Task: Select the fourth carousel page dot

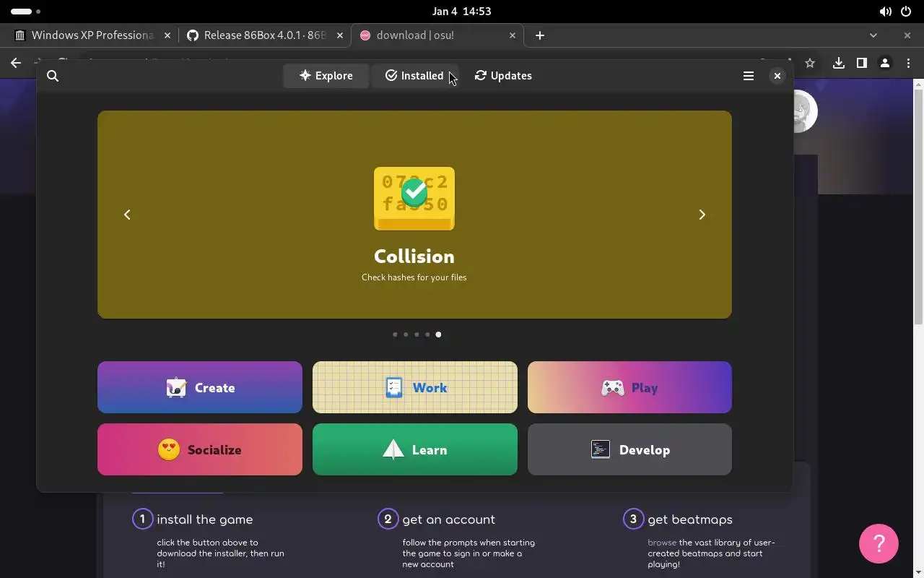Action: 427,335
